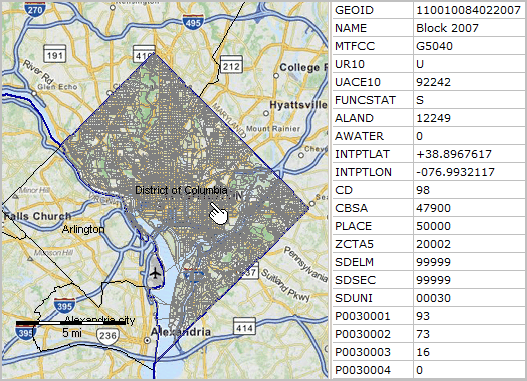527x381 pixels.
Task: Click the Arlington label on map
Action: [x=83, y=229]
